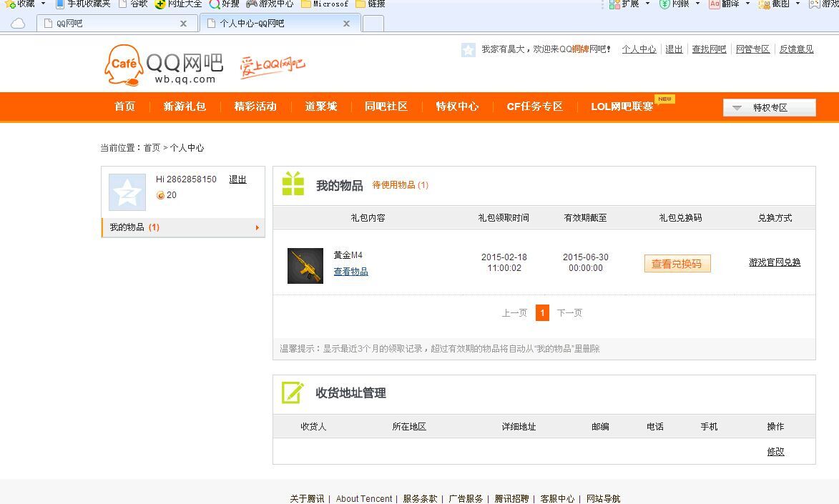Click the cloud icon left of the tabs
The height and width of the screenshot is (504, 839).
click(18, 24)
